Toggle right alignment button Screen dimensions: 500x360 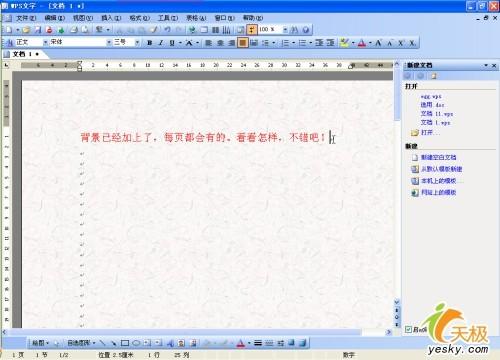(231, 43)
